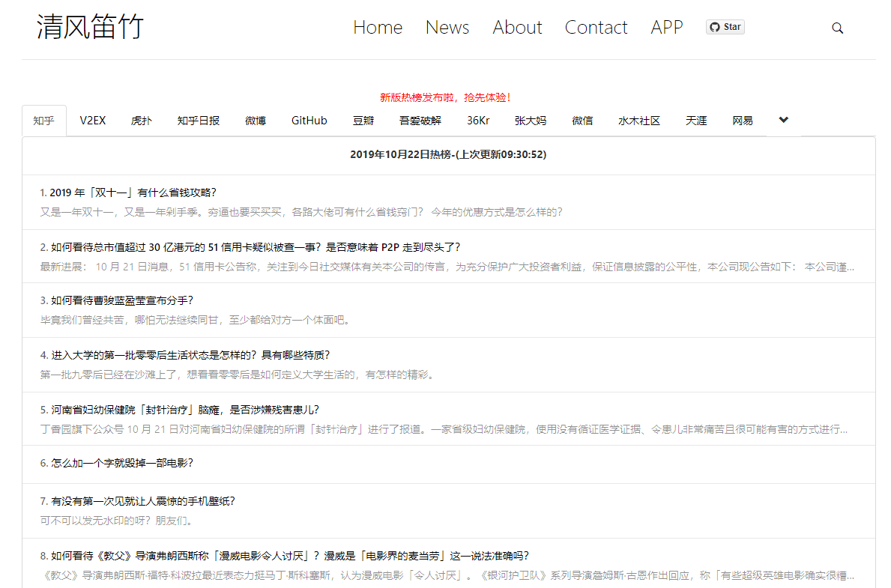
Task: Expand the more tabs chevron
Action: click(783, 120)
